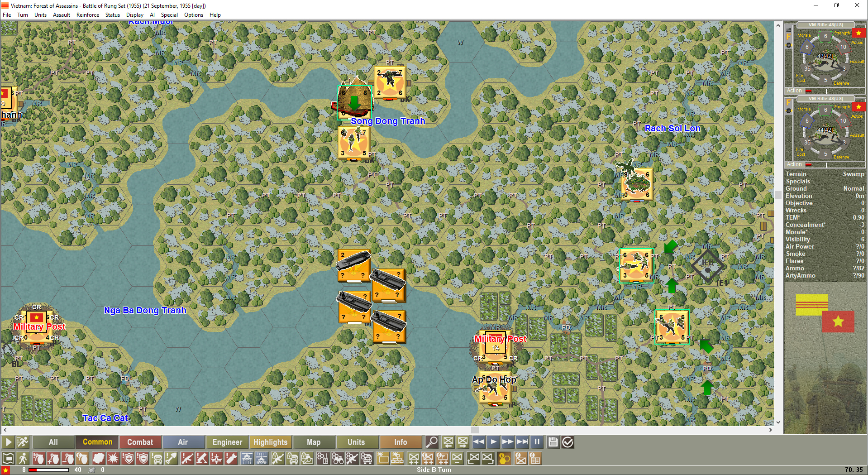Screen dimensions: 868x475
Task: Toggle the hex vehicle highlight
Action: (x=367, y=459)
